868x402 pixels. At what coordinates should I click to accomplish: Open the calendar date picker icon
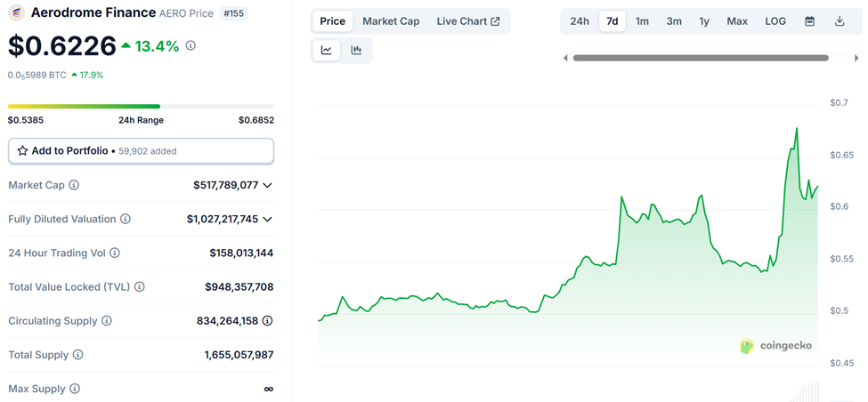click(809, 21)
